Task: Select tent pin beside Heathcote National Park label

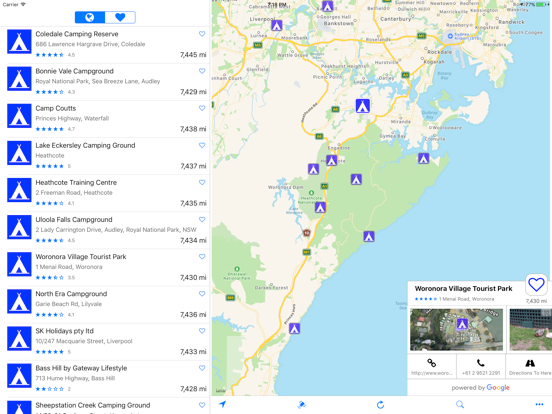Action: coord(320,207)
